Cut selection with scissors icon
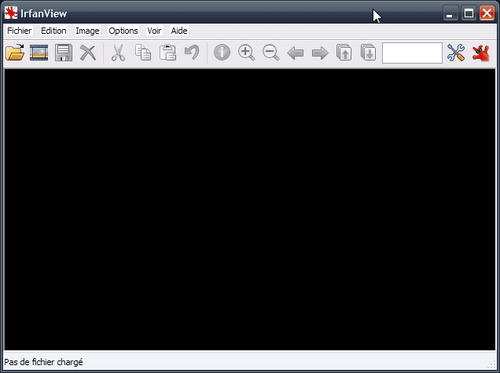Screen dimensions: 500x373 [x=118, y=53]
